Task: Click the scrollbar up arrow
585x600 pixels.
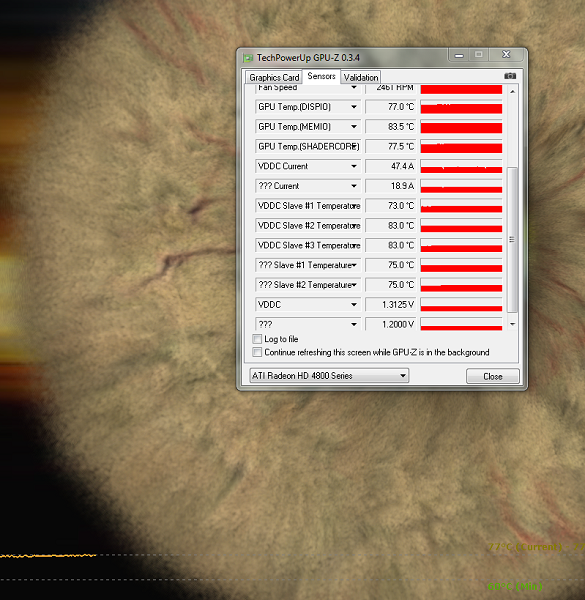Action: pyautogui.click(x=512, y=92)
